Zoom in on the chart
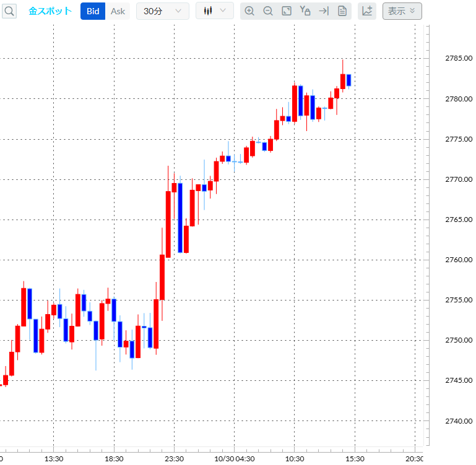476x465 pixels. tap(249, 11)
